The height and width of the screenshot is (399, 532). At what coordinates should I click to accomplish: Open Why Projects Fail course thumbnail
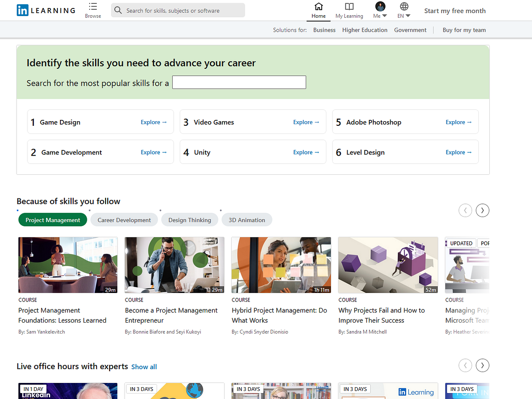click(388, 265)
